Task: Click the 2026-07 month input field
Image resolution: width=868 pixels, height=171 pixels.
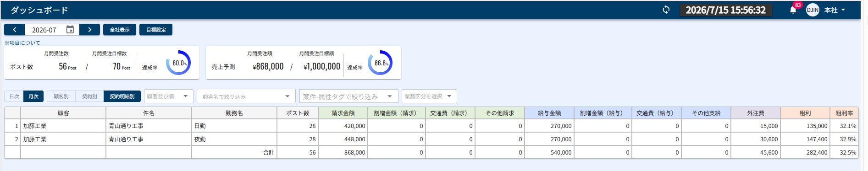Action: click(44, 30)
